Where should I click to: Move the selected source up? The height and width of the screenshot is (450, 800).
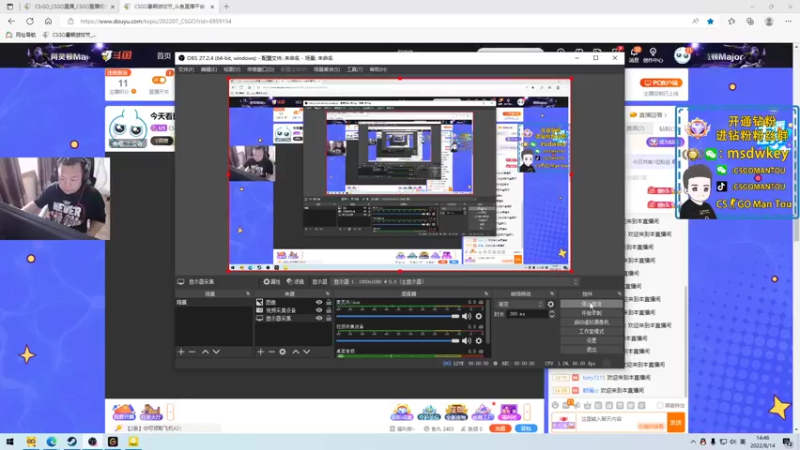pyautogui.click(x=295, y=352)
